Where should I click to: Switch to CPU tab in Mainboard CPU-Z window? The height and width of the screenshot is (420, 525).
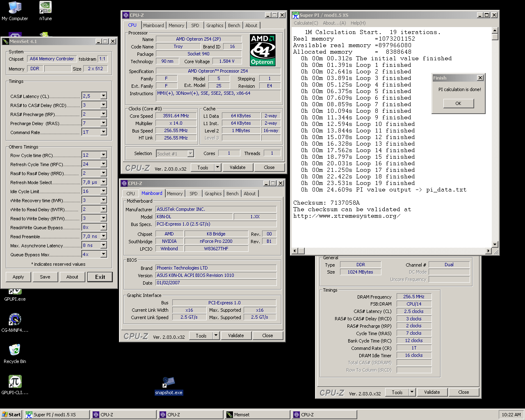click(130, 194)
